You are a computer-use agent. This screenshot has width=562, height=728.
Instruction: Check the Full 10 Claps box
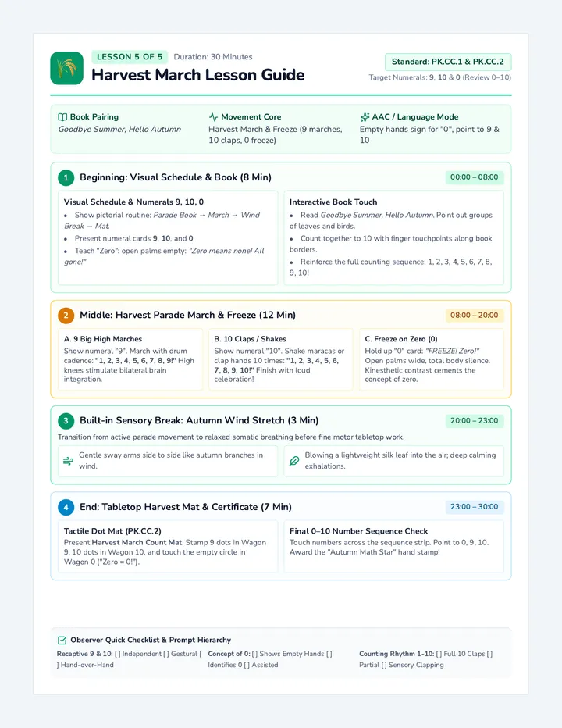[x=439, y=654]
